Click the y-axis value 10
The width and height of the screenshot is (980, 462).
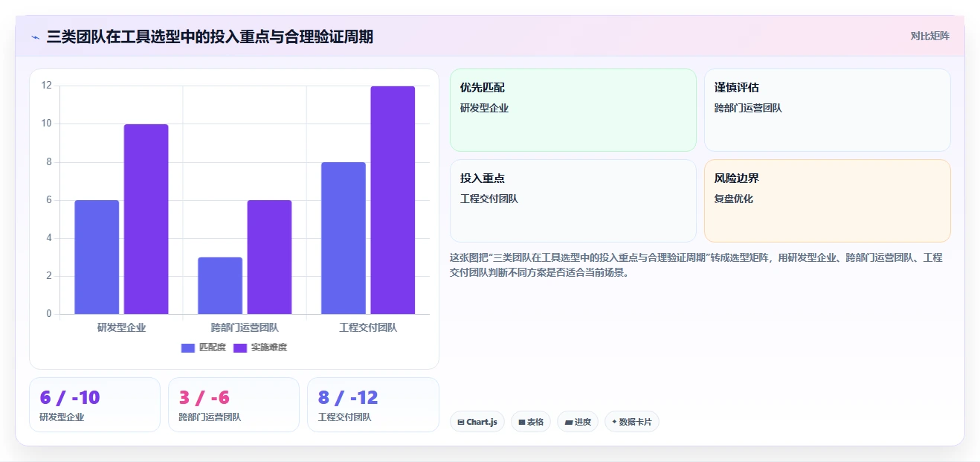(x=47, y=123)
